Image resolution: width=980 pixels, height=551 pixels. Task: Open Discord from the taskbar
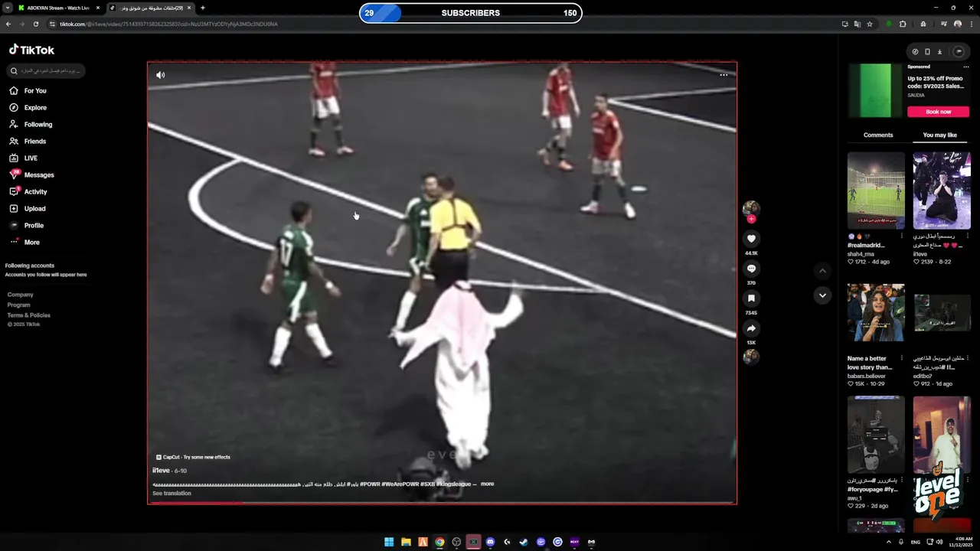coord(490,542)
